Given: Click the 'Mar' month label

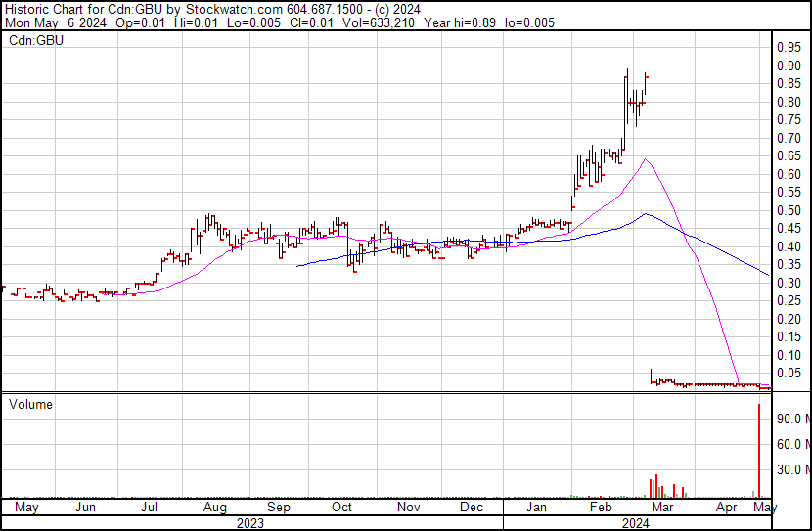Looking at the screenshot, I should [662, 508].
